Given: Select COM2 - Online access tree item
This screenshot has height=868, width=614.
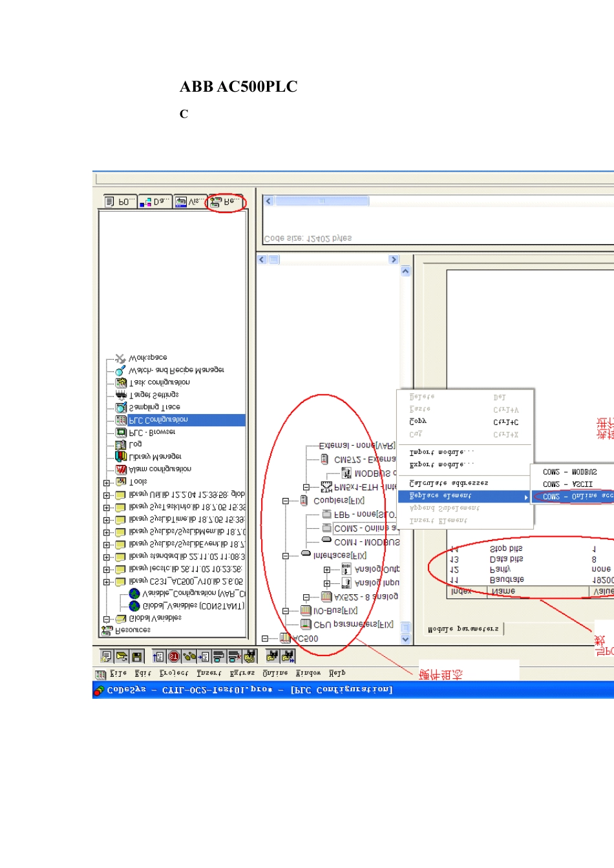Looking at the screenshot, I should pos(366,528).
